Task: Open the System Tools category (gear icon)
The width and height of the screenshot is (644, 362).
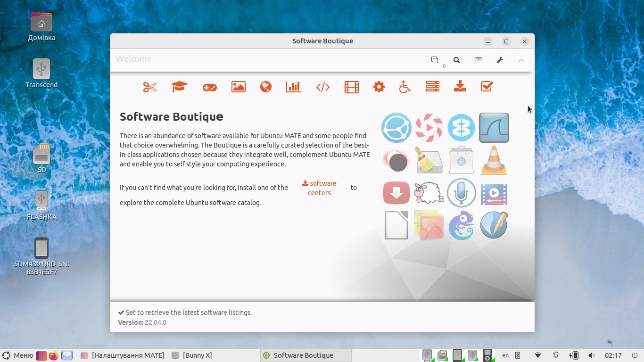Action: pyautogui.click(x=379, y=87)
